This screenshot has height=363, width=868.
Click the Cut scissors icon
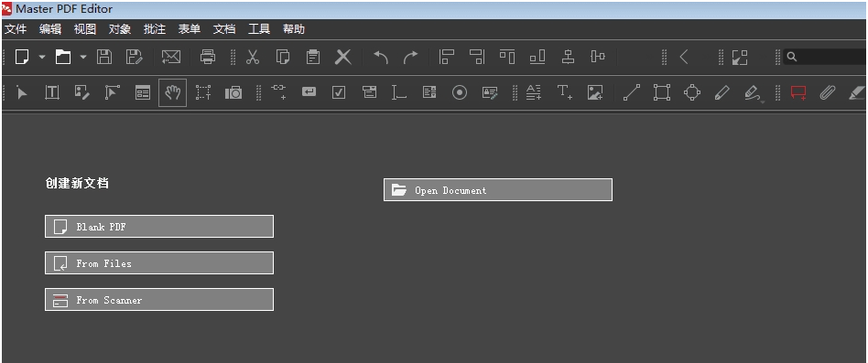pyautogui.click(x=253, y=57)
